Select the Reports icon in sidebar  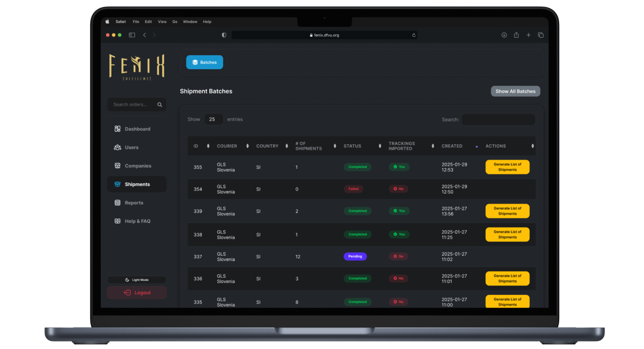pyautogui.click(x=118, y=203)
